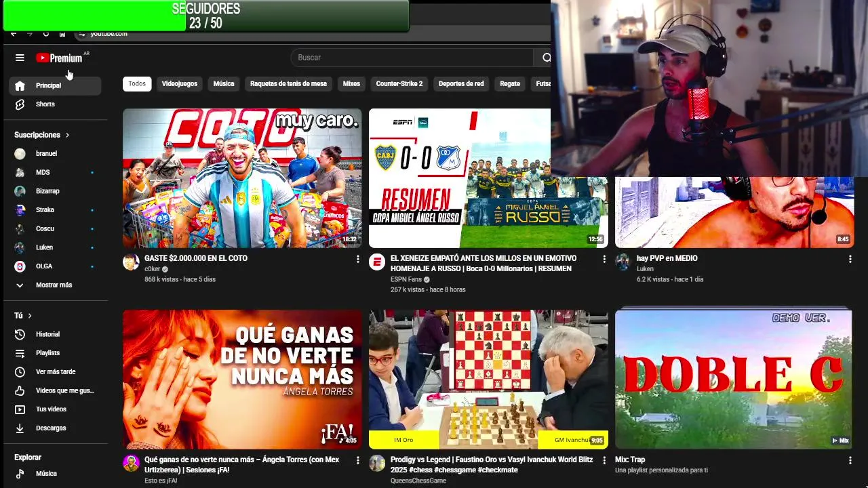
Task: Open Bizarrap channel subscription
Action: (55, 191)
